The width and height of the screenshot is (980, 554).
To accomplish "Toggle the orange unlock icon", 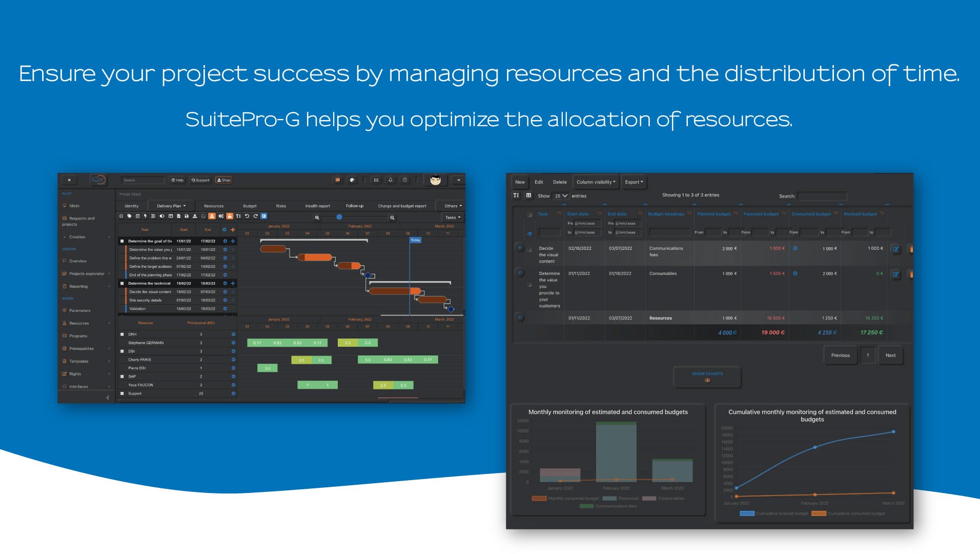I will [x=230, y=216].
